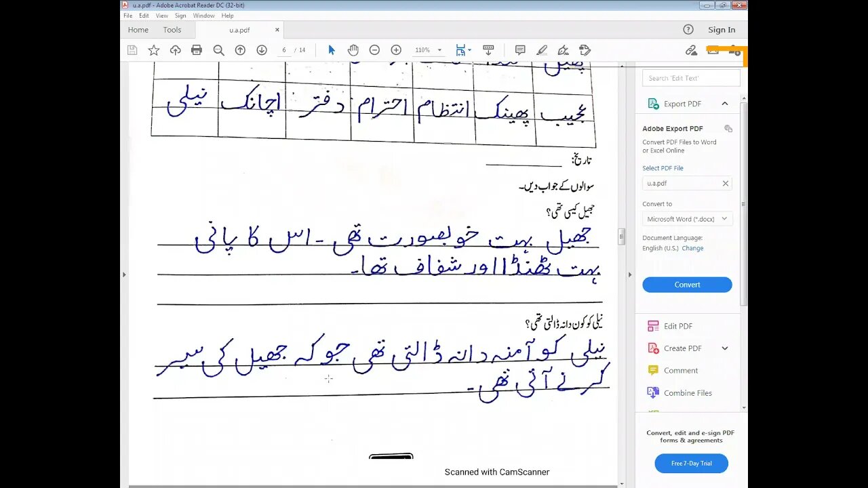
Task: Open the File menu
Action: pos(127,16)
